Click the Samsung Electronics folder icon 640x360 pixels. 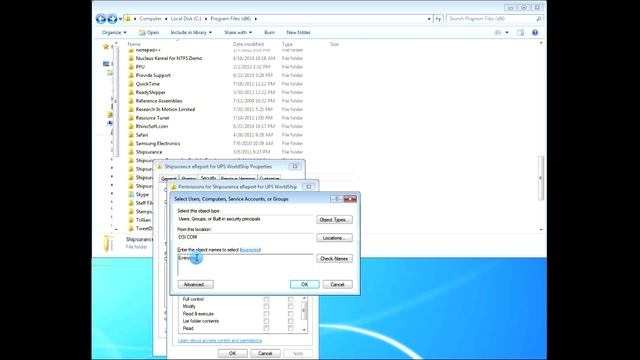[131, 144]
